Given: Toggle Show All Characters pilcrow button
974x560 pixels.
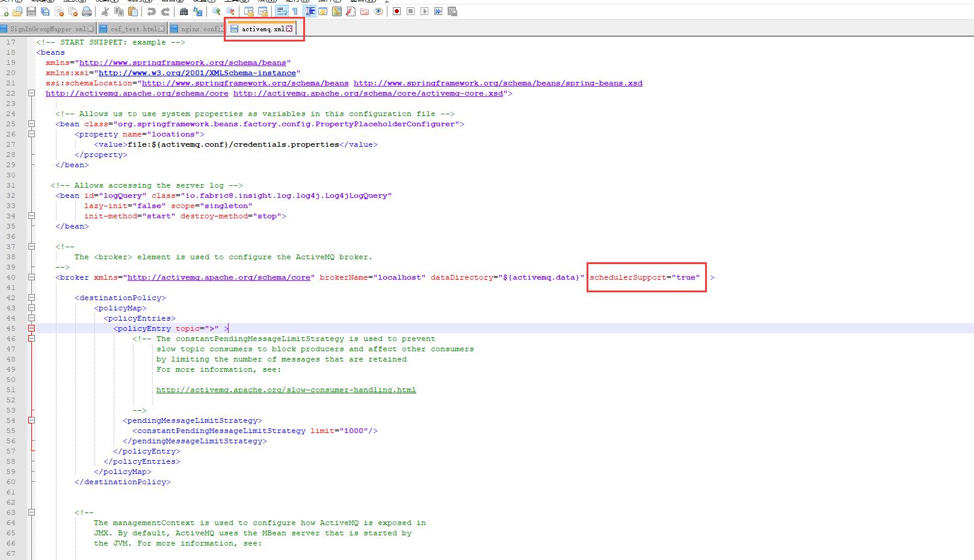Looking at the screenshot, I should click(295, 11).
